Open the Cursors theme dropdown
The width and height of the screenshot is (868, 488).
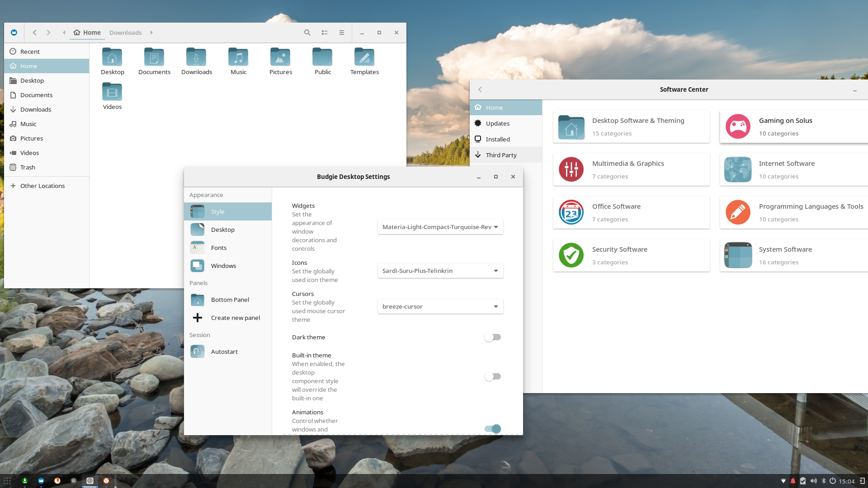(x=440, y=306)
